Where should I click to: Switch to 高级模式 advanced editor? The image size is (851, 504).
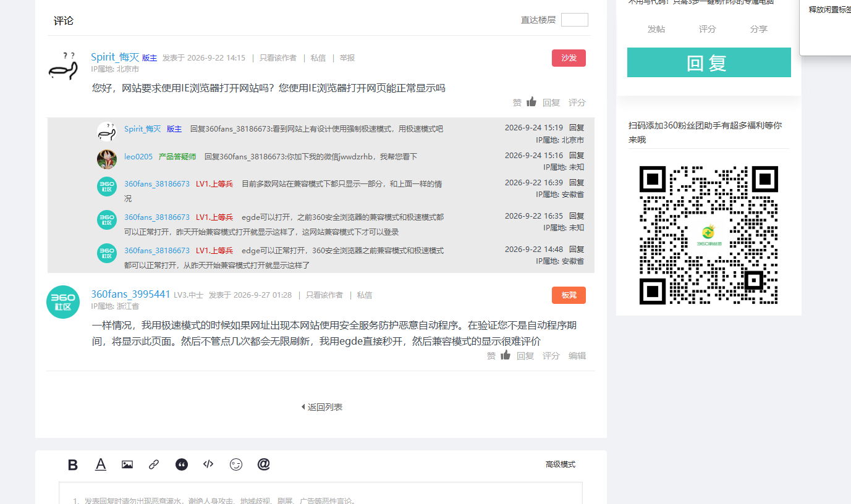pyautogui.click(x=561, y=464)
